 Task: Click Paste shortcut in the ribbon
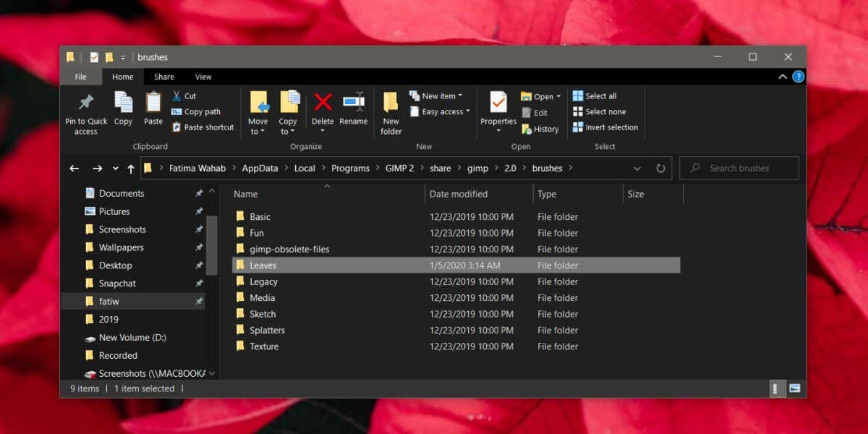(203, 127)
